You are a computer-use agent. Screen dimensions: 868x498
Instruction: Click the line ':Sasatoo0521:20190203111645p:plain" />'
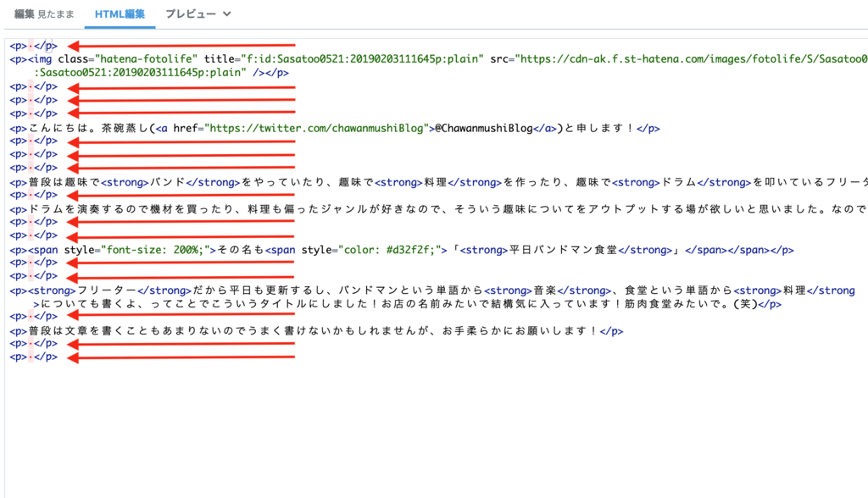161,73
